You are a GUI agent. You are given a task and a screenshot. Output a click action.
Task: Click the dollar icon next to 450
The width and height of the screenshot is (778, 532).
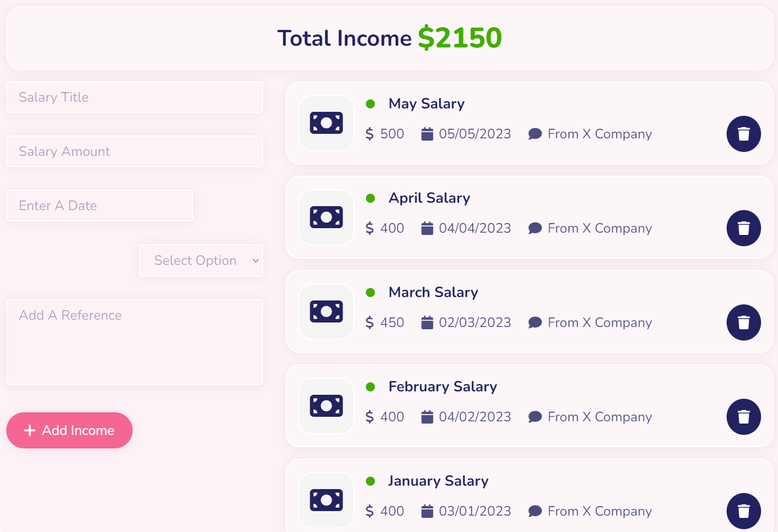coord(370,322)
